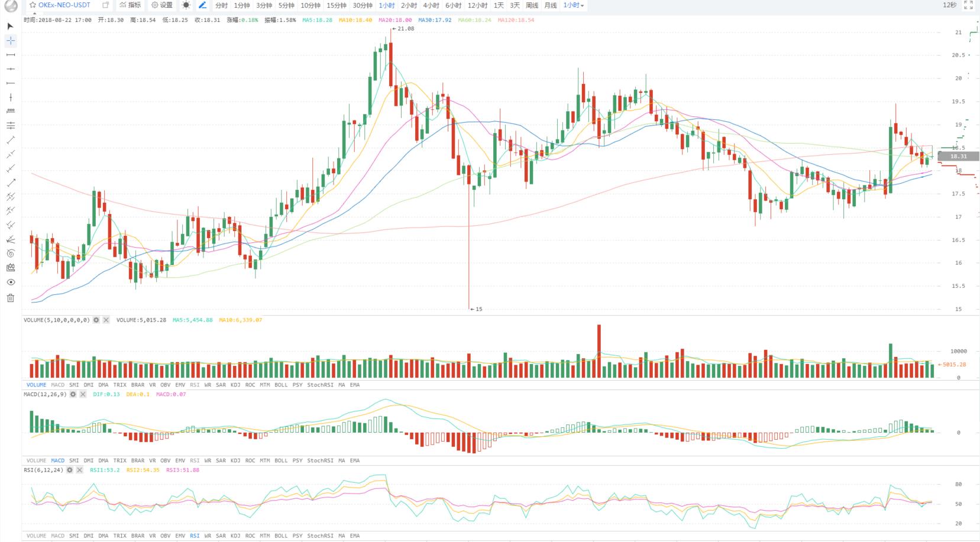The image size is (980, 542).
Task: Open VOLUME indicator settings gear
Action: point(96,320)
